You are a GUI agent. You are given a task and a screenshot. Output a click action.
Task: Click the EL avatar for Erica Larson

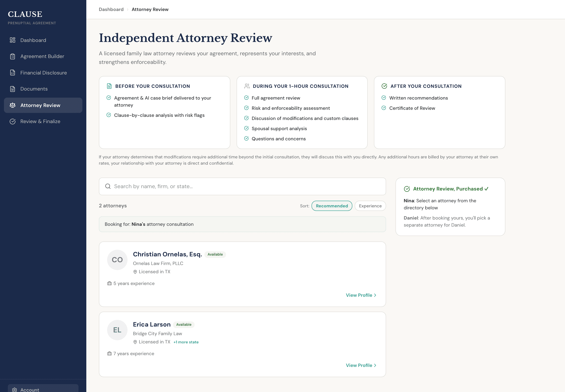pyautogui.click(x=117, y=330)
